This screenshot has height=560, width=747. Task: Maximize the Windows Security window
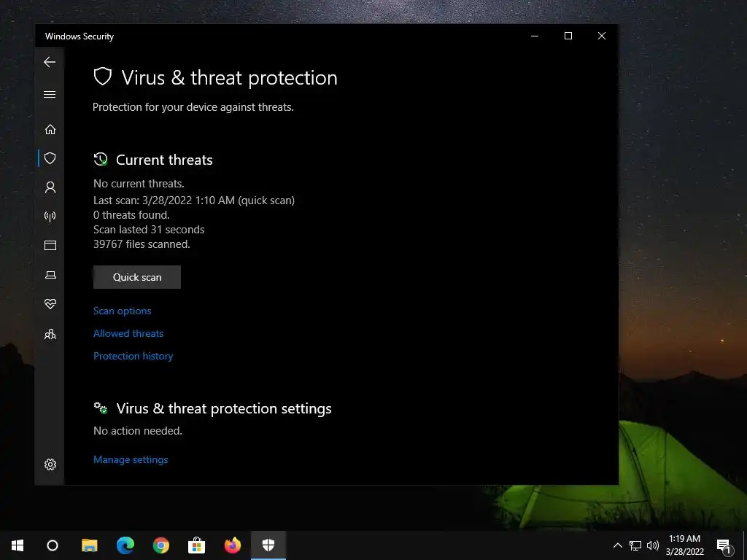point(568,36)
